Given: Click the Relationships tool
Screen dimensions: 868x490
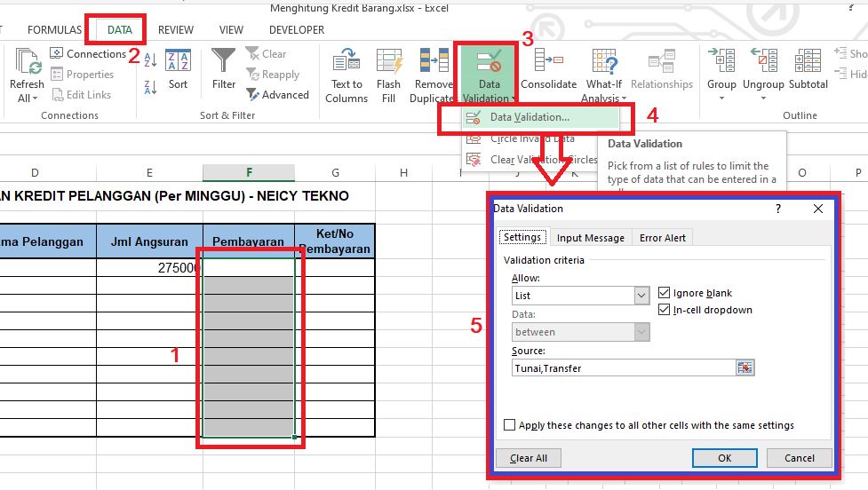Looking at the screenshot, I should click(x=662, y=69).
